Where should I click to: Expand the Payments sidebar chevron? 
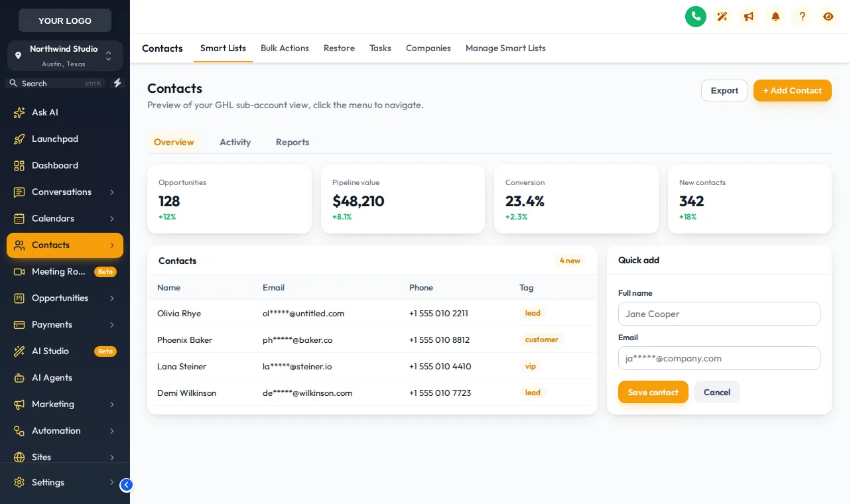pos(112,325)
